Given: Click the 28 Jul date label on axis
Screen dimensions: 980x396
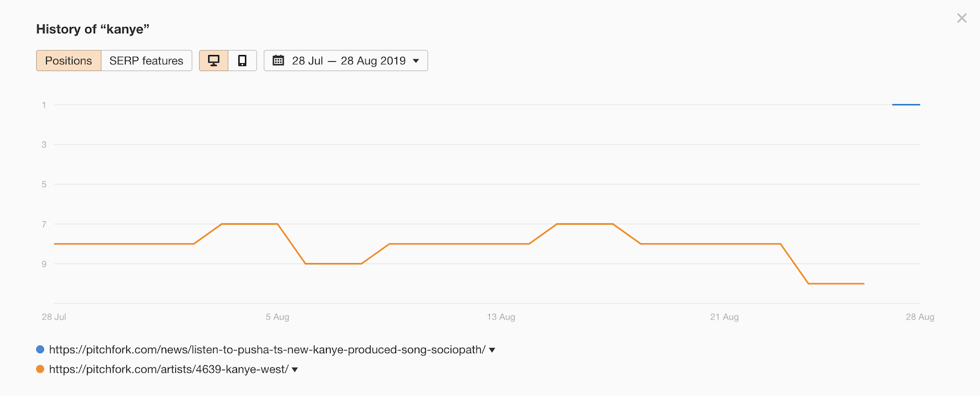Looking at the screenshot, I should (x=54, y=317).
